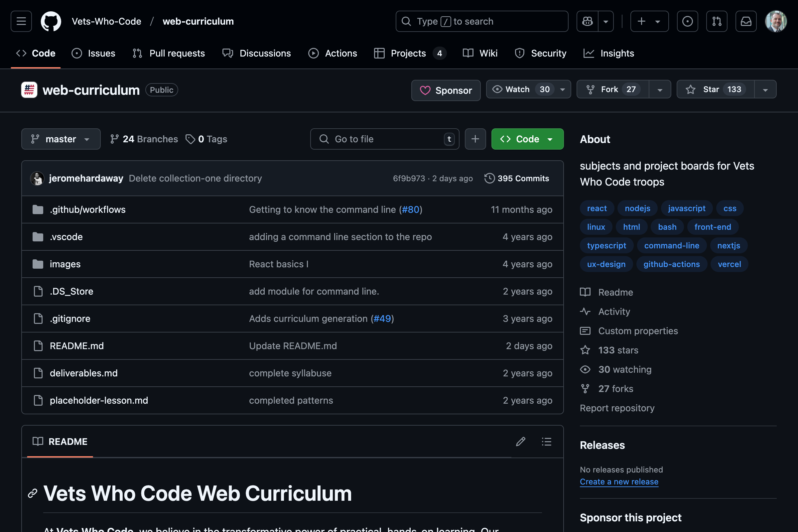Open README outline list icon
The width and height of the screenshot is (798, 532).
(x=546, y=442)
